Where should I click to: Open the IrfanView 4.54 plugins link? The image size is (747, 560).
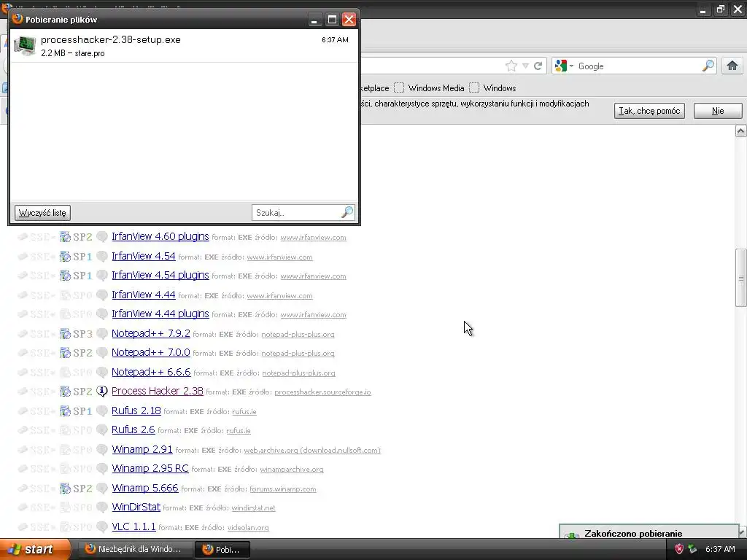[x=160, y=275]
